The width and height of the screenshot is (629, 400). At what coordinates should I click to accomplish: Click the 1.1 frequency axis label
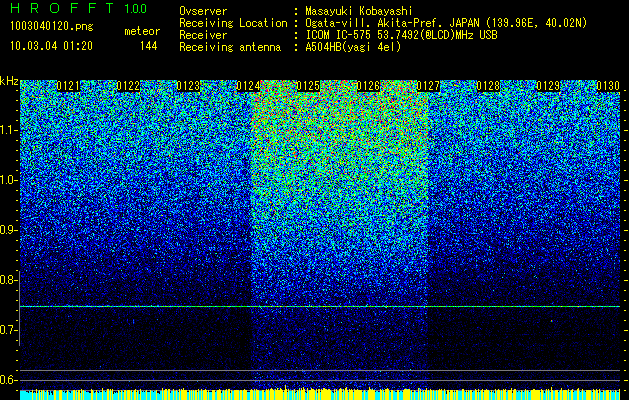click(8, 130)
